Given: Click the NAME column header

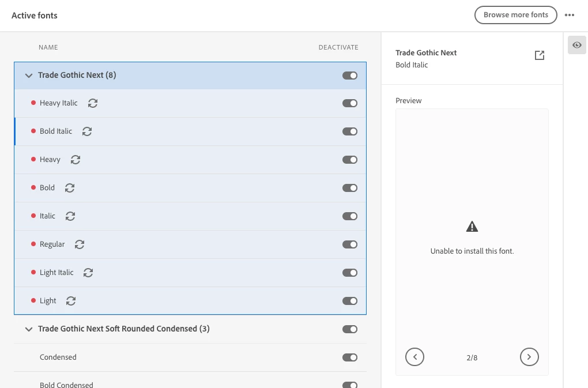Looking at the screenshot, I should [48, 47].
